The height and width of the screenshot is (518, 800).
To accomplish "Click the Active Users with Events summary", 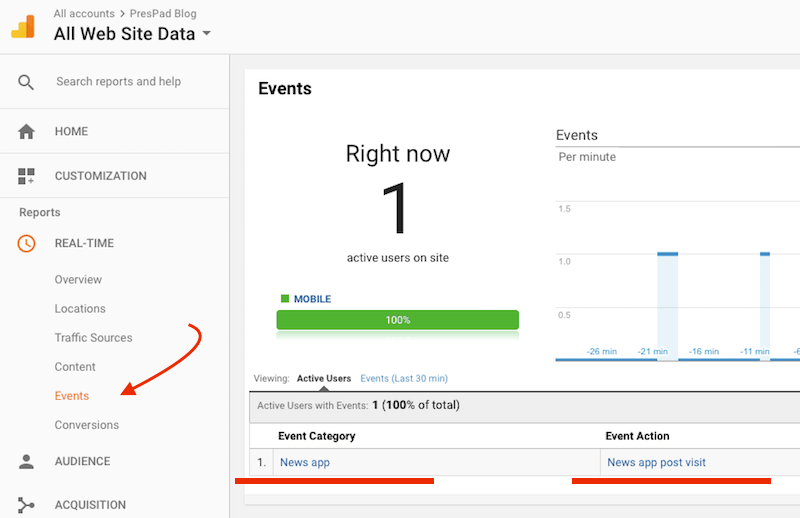I will tap(358, 406).
